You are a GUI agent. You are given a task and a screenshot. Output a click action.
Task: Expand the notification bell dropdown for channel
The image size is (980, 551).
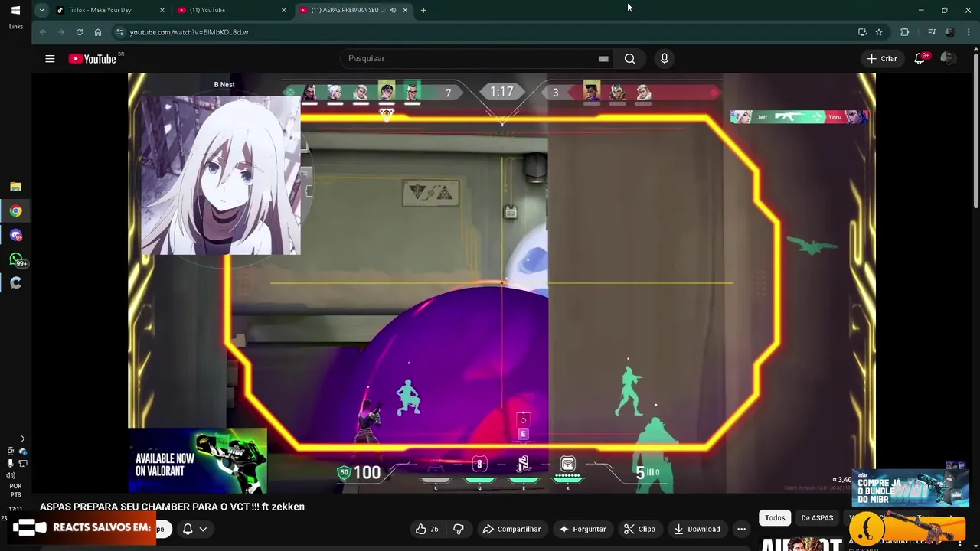203,529
